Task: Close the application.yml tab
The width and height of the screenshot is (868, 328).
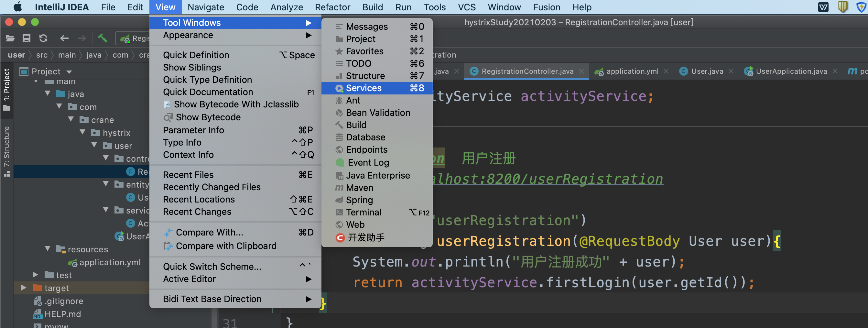Action: click(x=666, y=71)
